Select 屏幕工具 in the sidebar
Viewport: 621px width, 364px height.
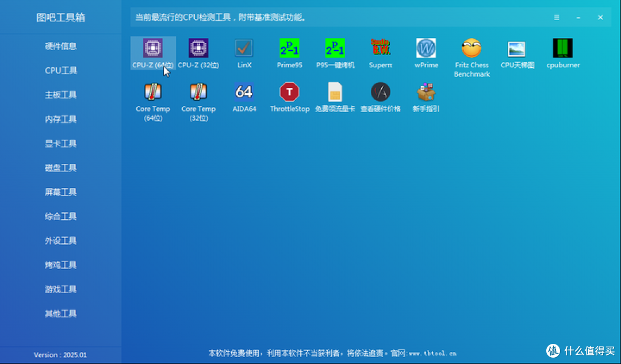click(x=60, y=192)
